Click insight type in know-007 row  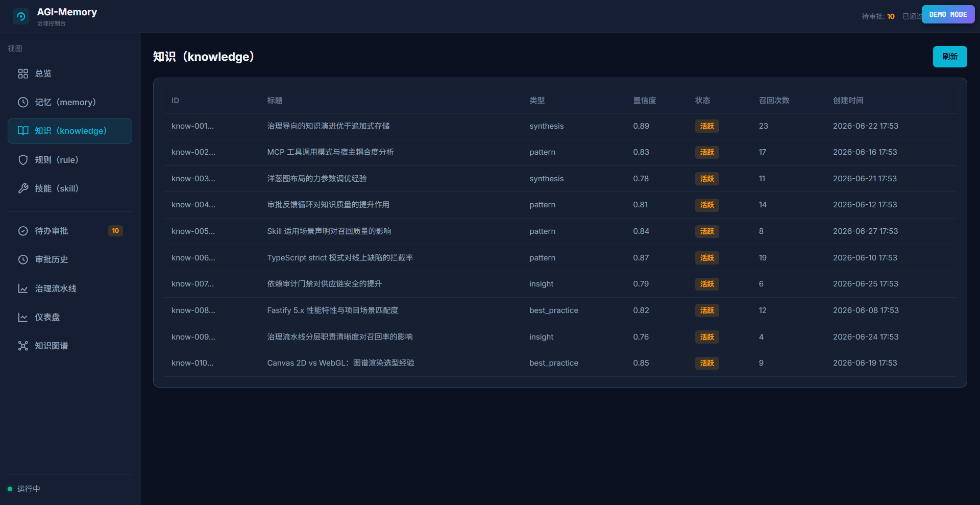click(x=541, y=284)
